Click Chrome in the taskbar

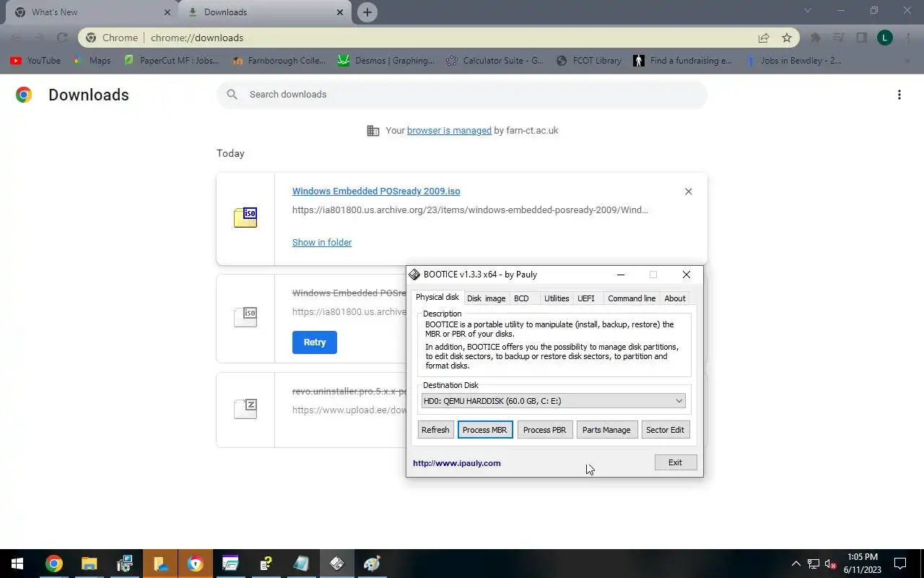pyautogui.click(x=54, y=564)
